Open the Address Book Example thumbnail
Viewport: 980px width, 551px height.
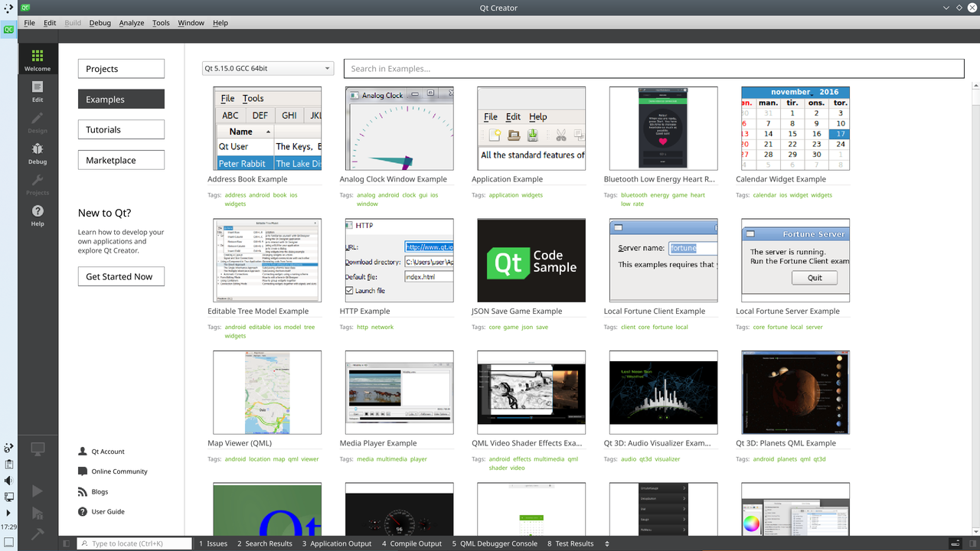click(267, 129)
